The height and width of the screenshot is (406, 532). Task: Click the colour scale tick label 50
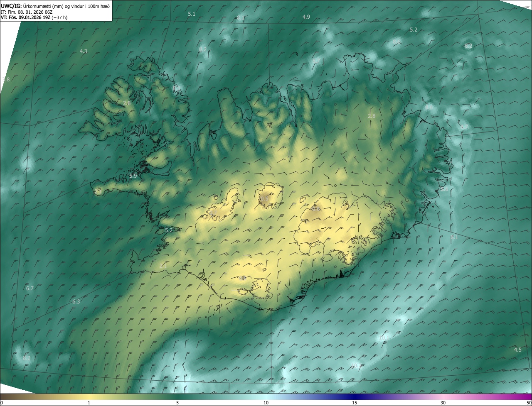(x=529, y=403)
